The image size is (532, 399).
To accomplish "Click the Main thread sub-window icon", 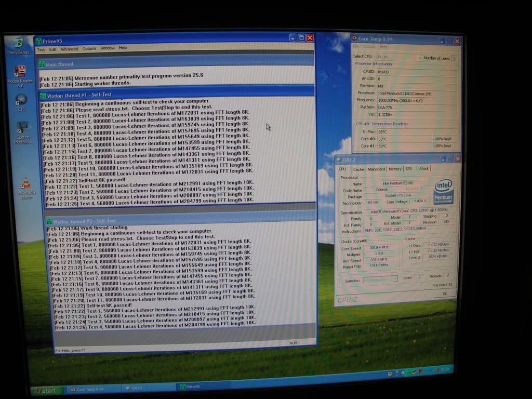I will tap(42, 64).
